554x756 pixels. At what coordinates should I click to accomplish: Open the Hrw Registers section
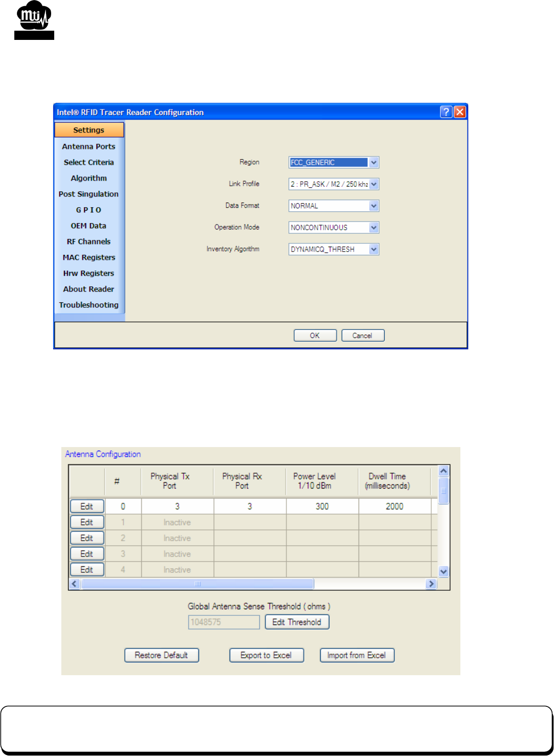[89, 273]
